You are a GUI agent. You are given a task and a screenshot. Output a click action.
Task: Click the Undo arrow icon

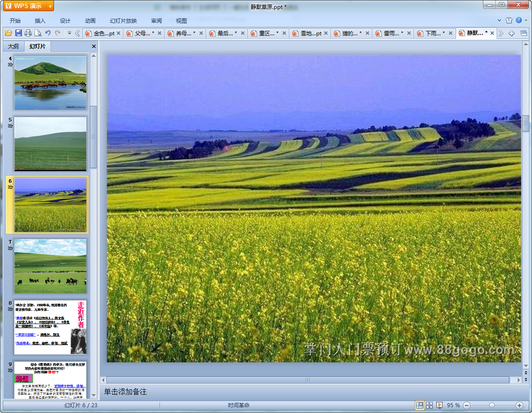(x=48, y=33)
